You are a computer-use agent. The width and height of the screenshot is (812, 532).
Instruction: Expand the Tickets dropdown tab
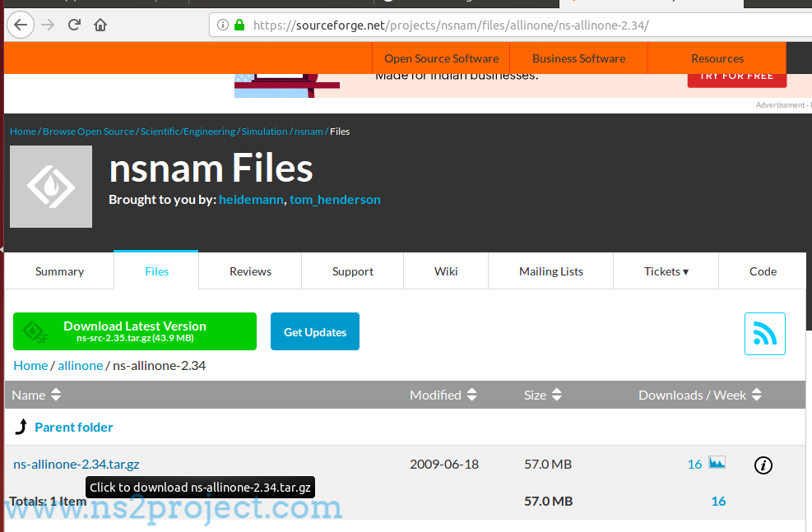pyautogui.click(x=666, y=271)
